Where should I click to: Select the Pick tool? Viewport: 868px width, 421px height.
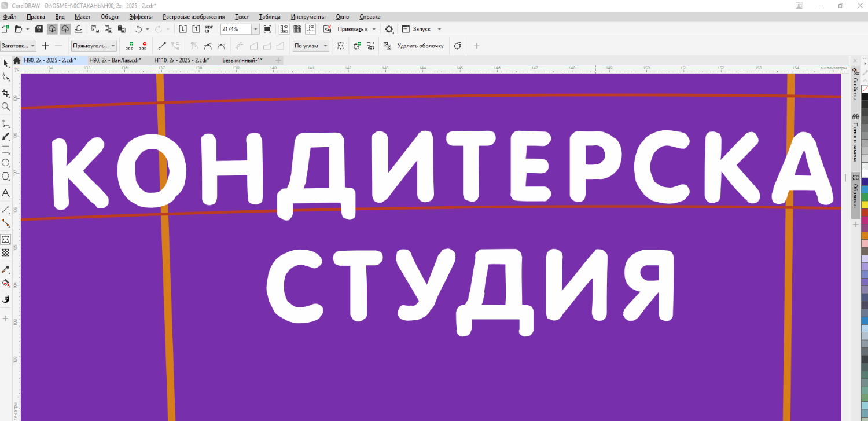click(6, 63)
